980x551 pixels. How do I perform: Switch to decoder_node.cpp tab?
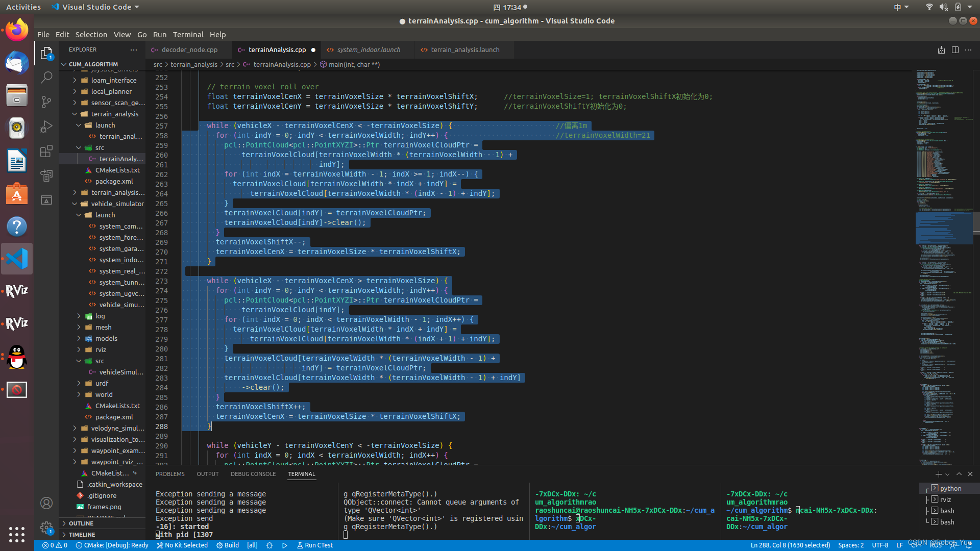pos(189,49)
